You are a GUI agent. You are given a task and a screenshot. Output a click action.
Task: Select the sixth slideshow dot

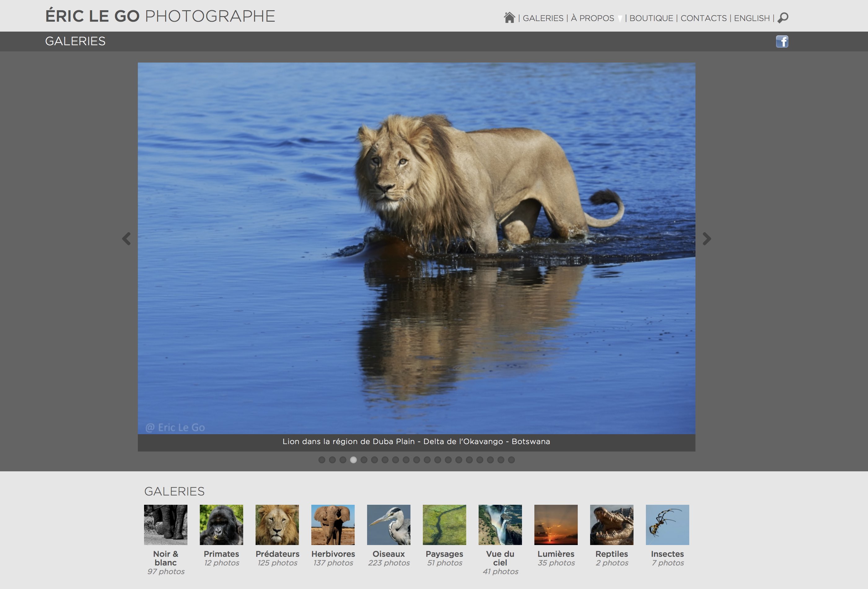374,460
